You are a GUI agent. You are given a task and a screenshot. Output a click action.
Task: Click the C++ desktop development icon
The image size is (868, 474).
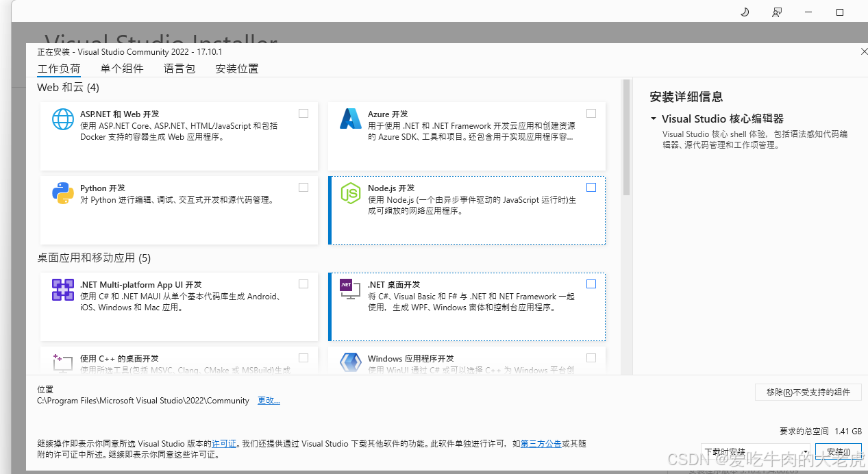coord(63,363)
